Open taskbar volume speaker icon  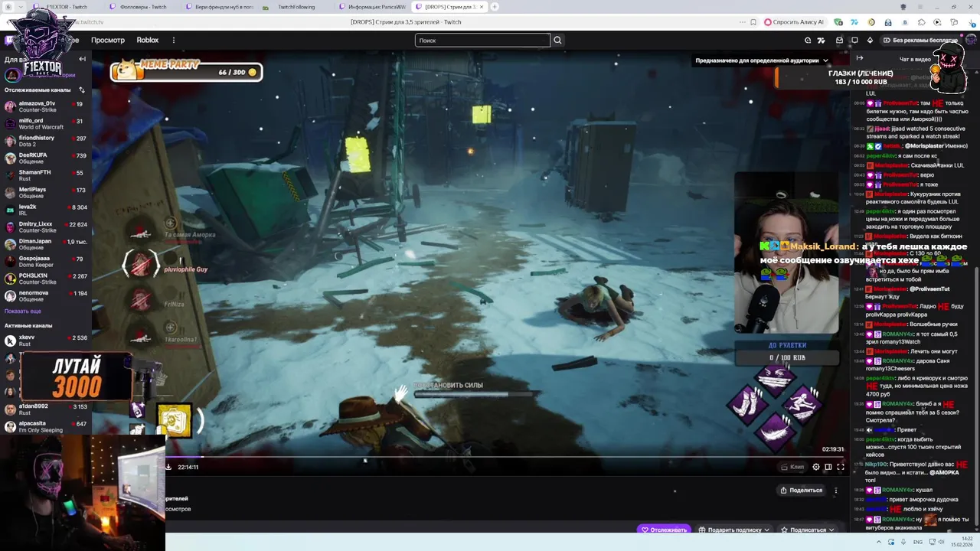click(x=942, y=543)
